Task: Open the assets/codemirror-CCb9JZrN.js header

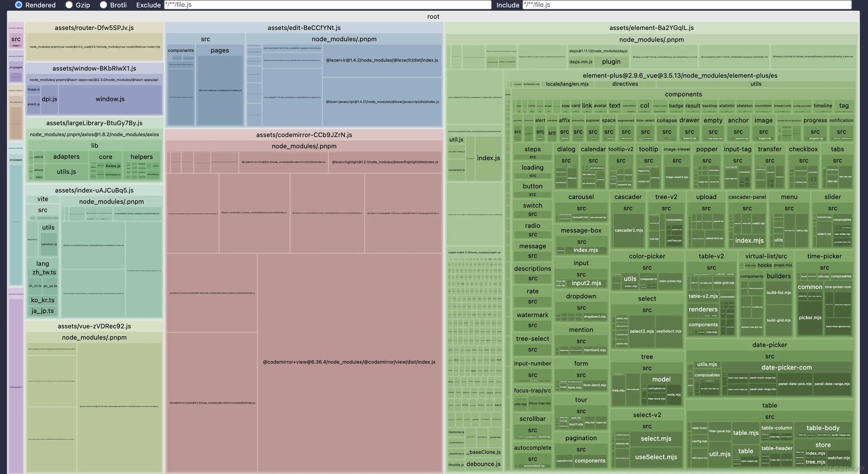Action: pyautogui.click(x=304, y=135)
